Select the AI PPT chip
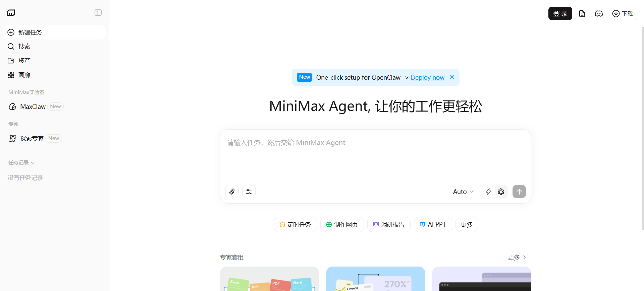 pyautogui.click(x=433, y=224)
